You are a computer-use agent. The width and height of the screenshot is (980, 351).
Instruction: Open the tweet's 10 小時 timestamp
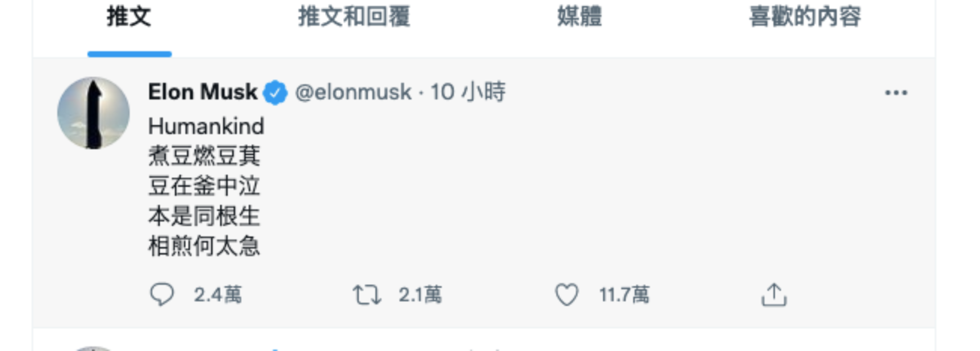468,93
